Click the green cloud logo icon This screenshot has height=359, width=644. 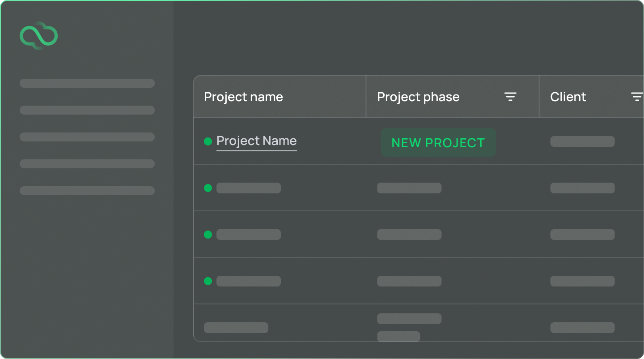click(x=39, y=36)
